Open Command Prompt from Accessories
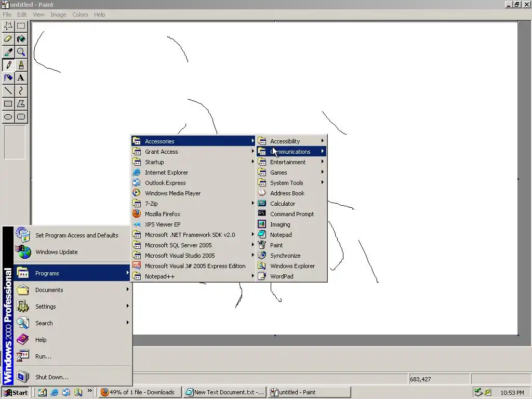The height and width of the screenshot is (399, 532). [291, 214]
